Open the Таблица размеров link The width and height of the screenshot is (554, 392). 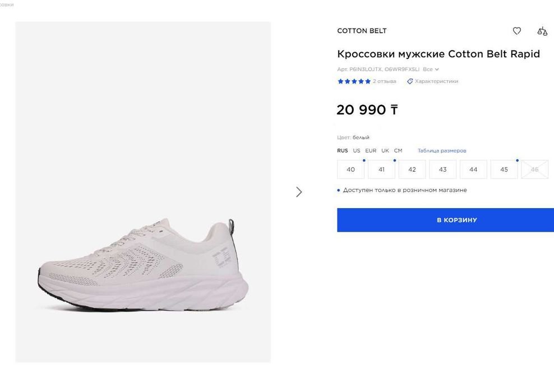442,151
